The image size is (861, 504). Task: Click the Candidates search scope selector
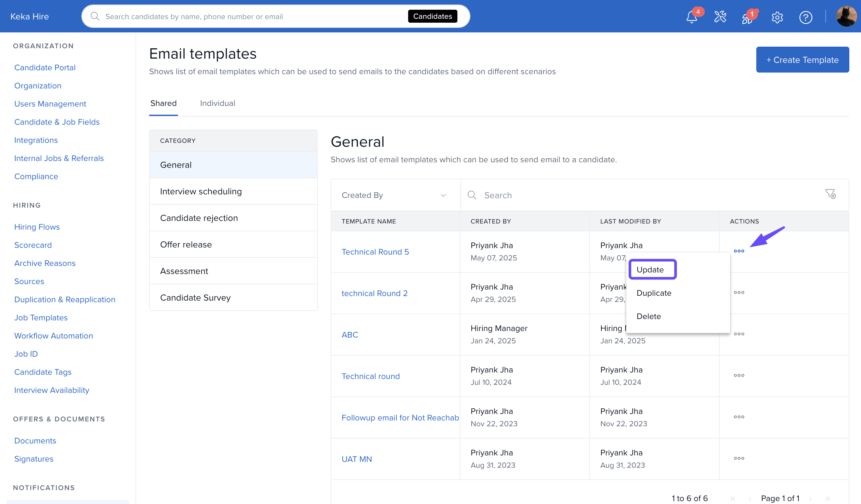tap(432, 17)
